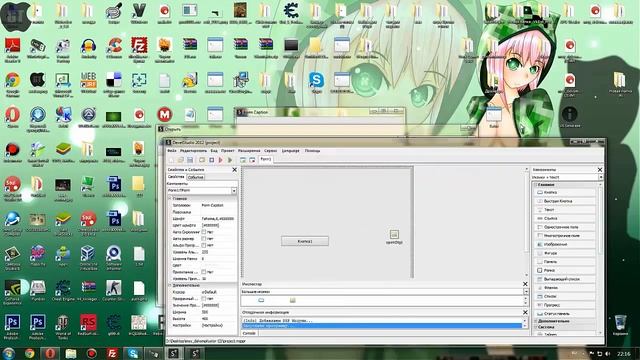The width and height of the screenshot is (640, 360).
Task: Toggle the Альфа Прозр... checkbox
Action: pos(204,245)
